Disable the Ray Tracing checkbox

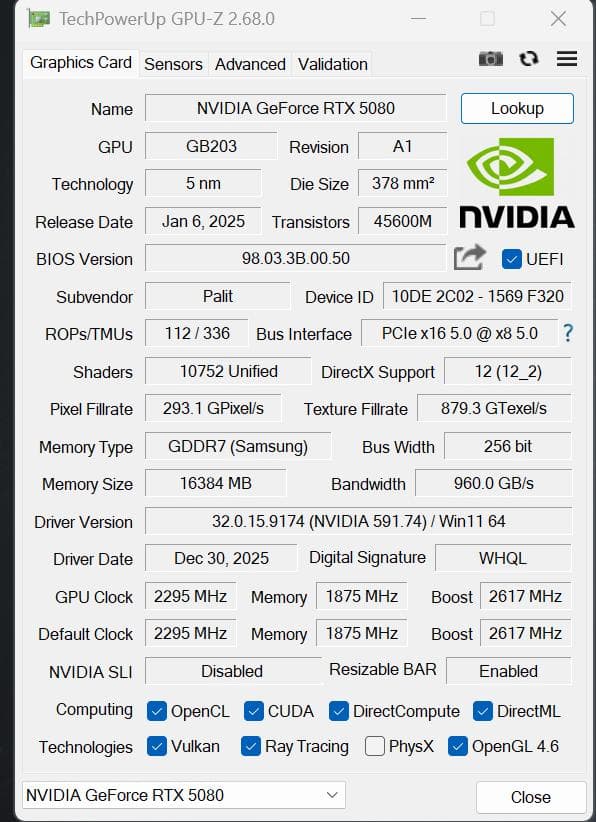251,746
